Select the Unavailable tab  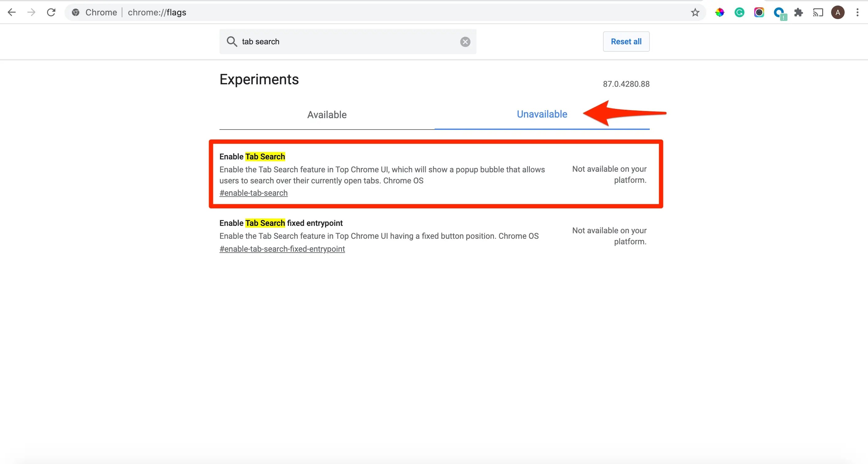[x=542, y=114]
